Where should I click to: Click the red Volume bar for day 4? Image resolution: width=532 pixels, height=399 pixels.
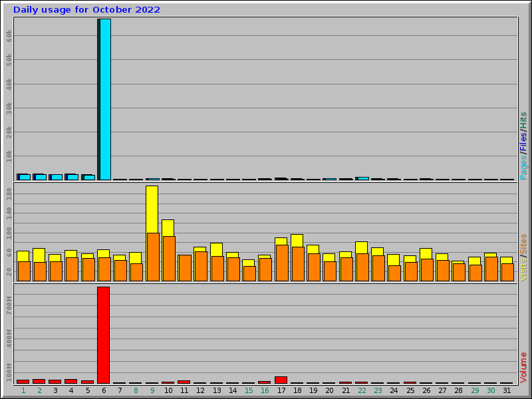coord(71,381)
